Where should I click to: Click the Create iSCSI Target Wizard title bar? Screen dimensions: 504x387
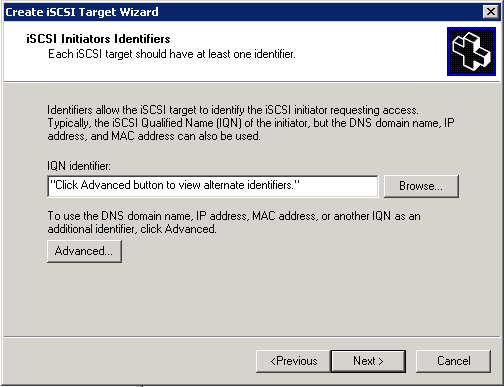click(x=243, y=12)
